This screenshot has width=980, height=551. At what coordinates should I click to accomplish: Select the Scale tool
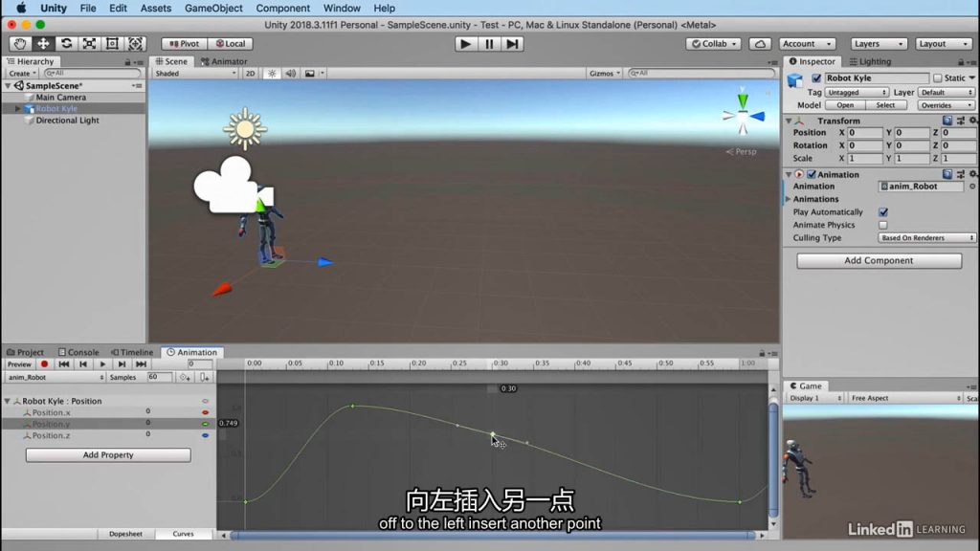(89, 44)
